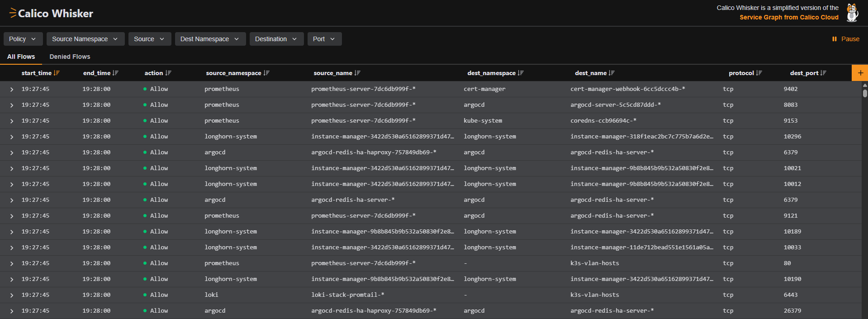Expand the coredns destination flow row

pyautogui.click(x=12, y=121)
